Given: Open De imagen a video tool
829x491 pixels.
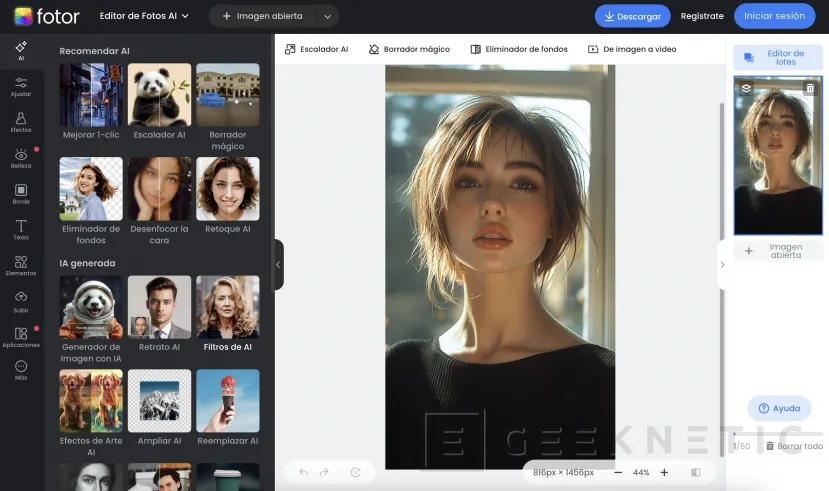Looking at the screenshot, I should 632,49.
